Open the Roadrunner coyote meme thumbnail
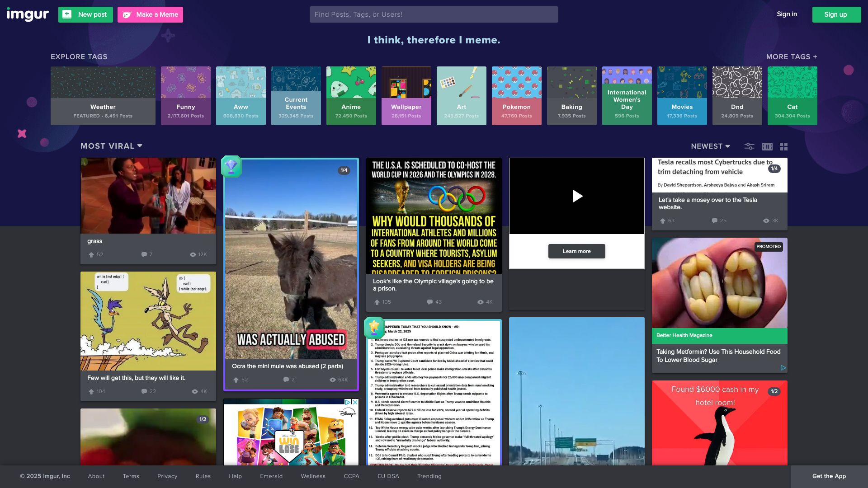The height and width of the screenshot is (488, 868). point(148,321)
